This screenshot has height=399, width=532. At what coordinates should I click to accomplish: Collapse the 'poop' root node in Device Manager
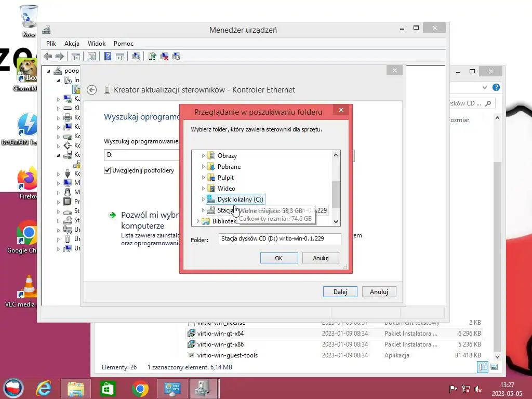coord(48,71)
